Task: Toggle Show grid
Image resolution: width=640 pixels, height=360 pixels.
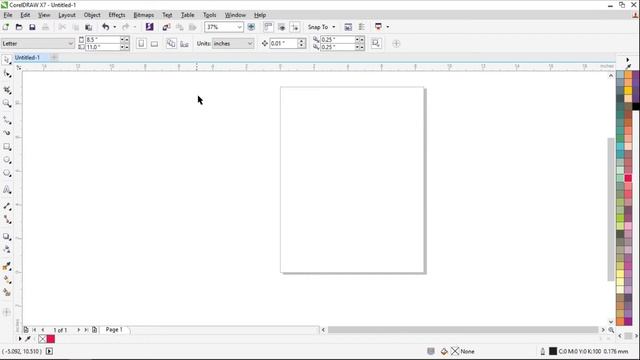Action: (282, 27)
